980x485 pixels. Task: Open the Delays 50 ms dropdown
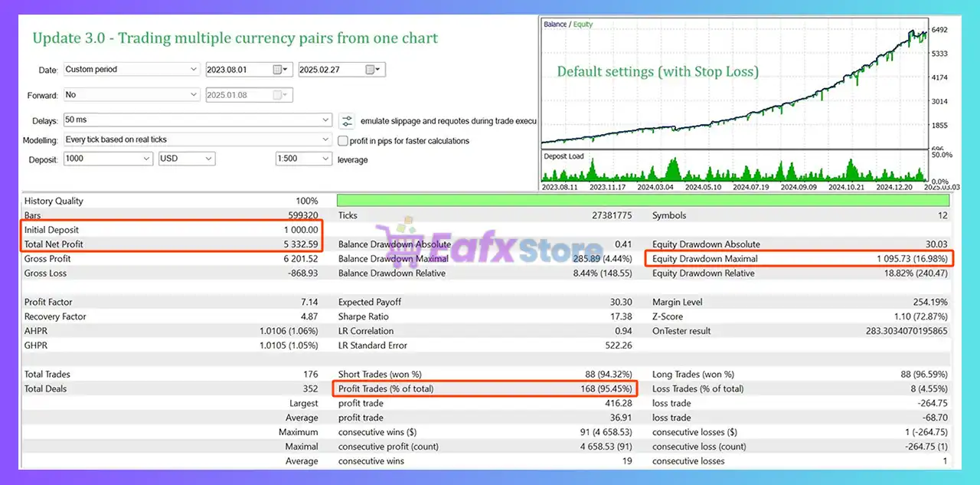[197, 120]
